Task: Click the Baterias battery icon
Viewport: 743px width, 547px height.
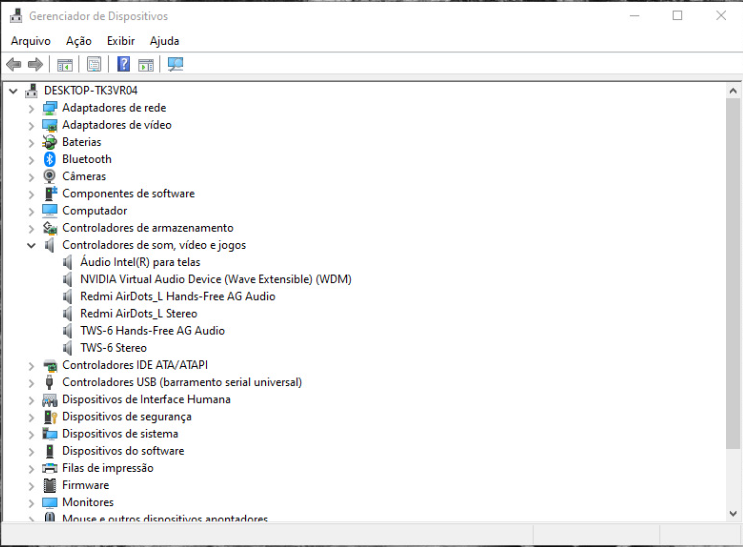Action: point(50,142)
